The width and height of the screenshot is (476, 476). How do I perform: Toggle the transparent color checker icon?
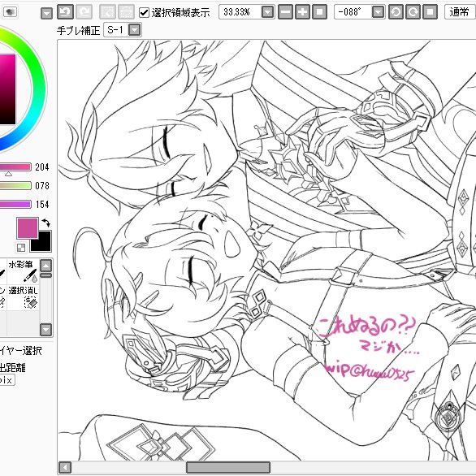pos(21,248)
